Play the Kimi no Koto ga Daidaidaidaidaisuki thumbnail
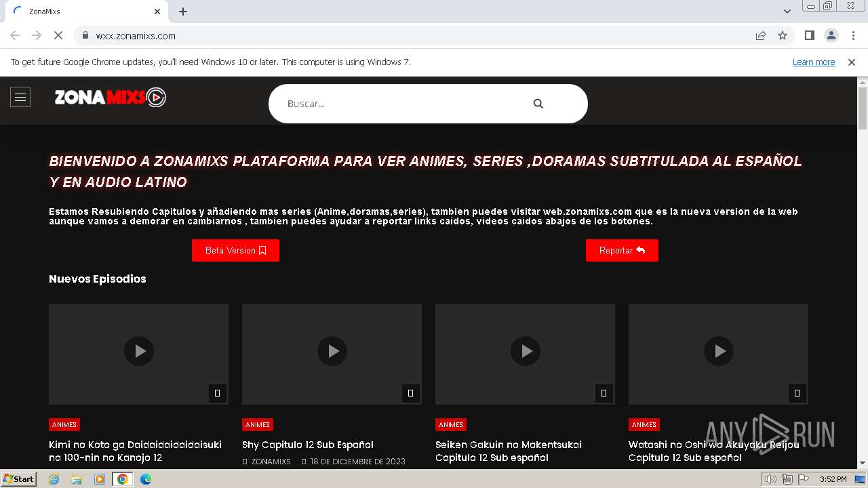Screen dimensions: 868x488 [139, 351]
